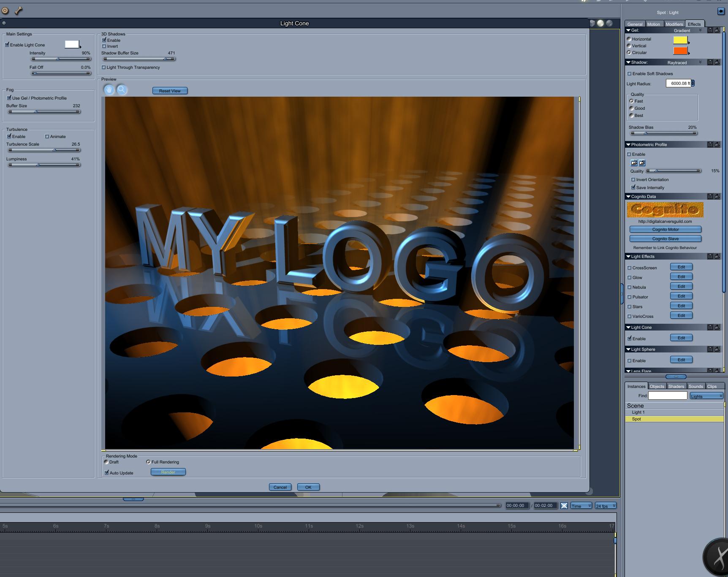Open the Shaders tab
Image resolution: width=728 pixels, height=577 pixels.
676,386
